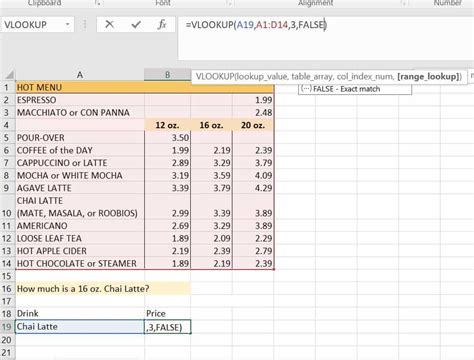Select row 14 header
The width and height of the screenshot is (474, 360).
click(x=7, y=263)
